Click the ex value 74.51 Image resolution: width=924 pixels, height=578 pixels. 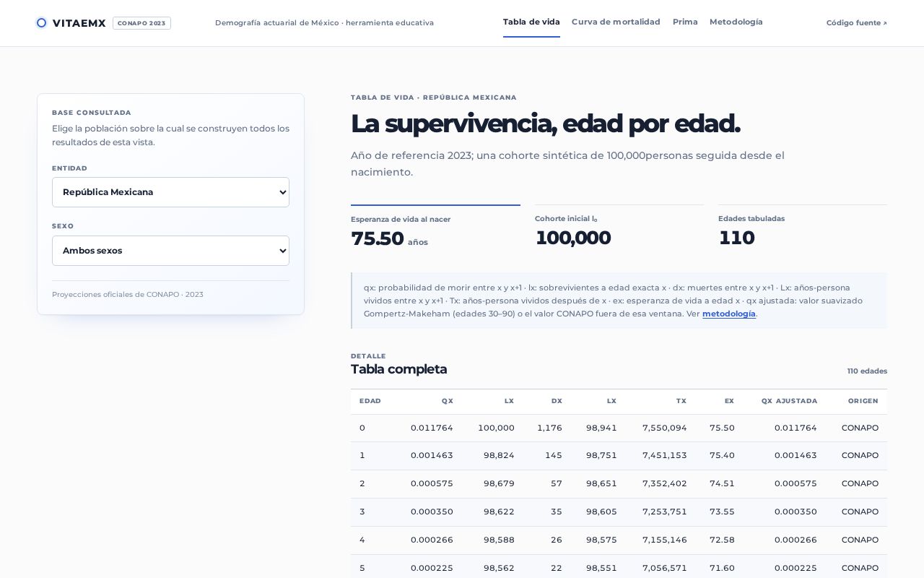coord(722,483)
